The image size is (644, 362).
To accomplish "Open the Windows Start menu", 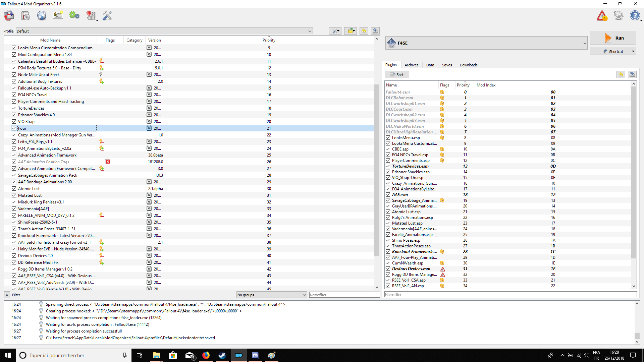I will coord(8,355).
